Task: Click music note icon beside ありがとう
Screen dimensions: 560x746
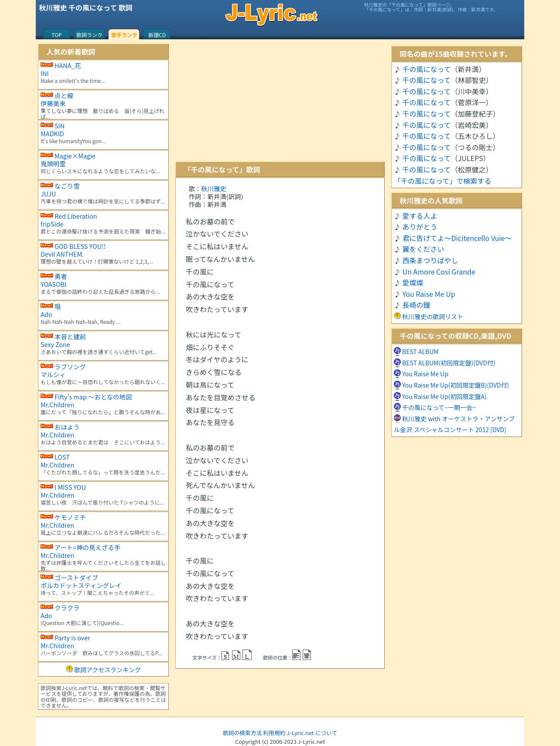Action: point(397,227)
